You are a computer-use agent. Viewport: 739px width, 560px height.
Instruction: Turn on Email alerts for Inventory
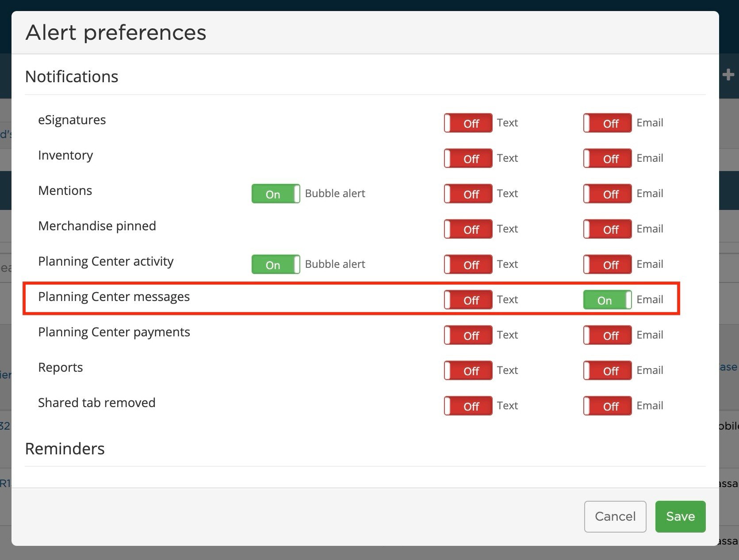point(607,158)
